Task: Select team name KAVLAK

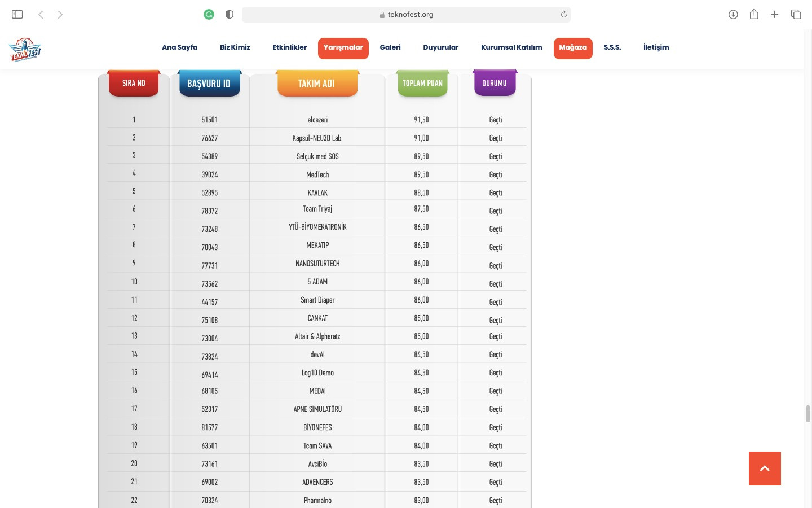Action: [x=317, y=192]
